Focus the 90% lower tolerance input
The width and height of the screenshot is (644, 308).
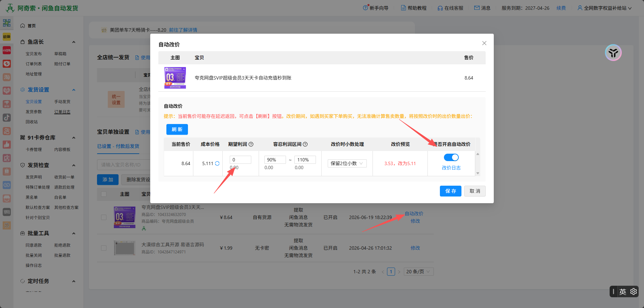(275, 160)
